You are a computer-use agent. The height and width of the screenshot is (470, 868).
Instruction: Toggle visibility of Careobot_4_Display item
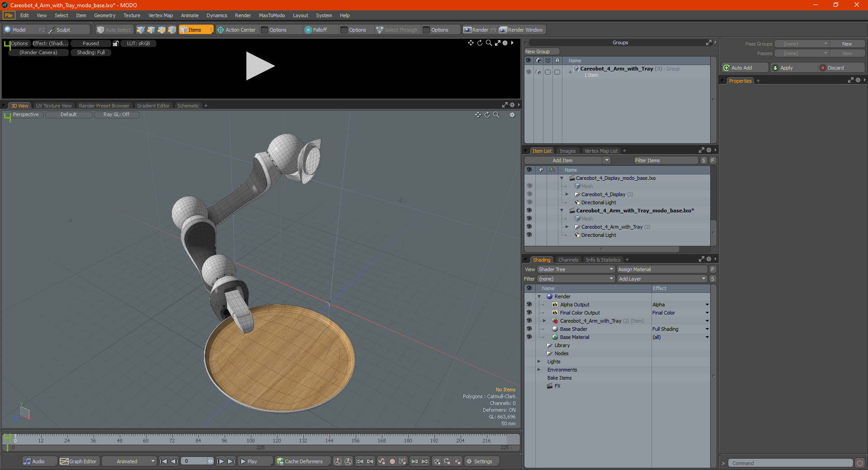tap(529, 194)
